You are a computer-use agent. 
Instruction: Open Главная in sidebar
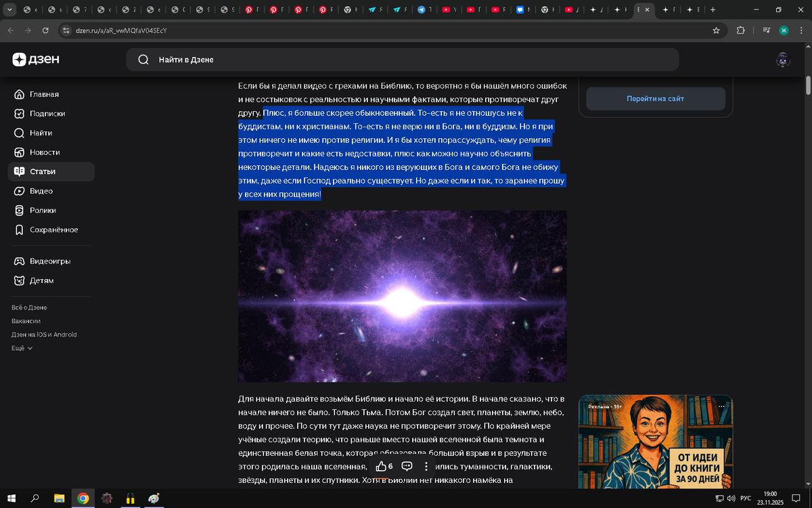pos(51,94)
